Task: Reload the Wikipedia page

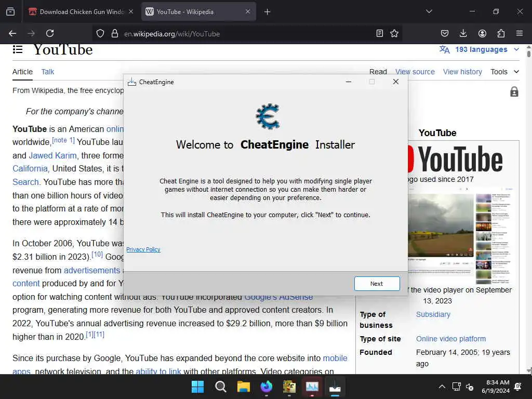Action: 50,33
